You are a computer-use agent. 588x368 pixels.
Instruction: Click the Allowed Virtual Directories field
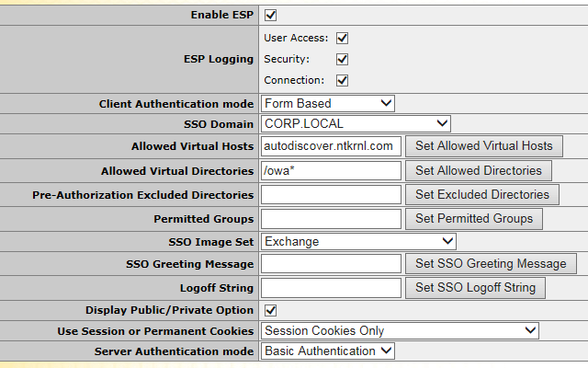(x=332, y=170)
